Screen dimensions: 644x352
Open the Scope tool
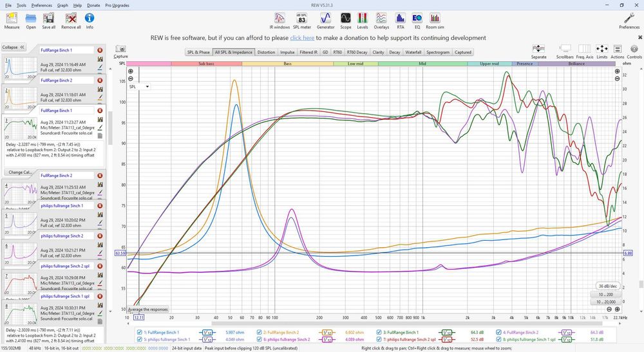(345, 21)
